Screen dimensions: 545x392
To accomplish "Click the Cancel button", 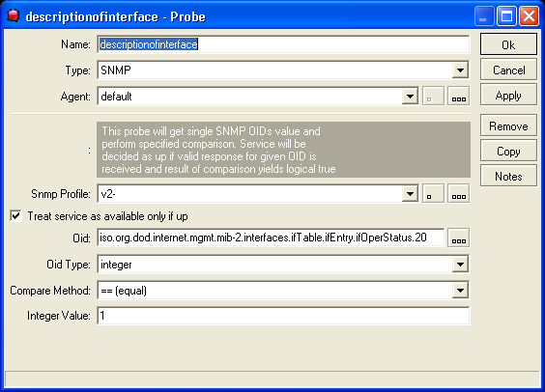I will point(508,70).
